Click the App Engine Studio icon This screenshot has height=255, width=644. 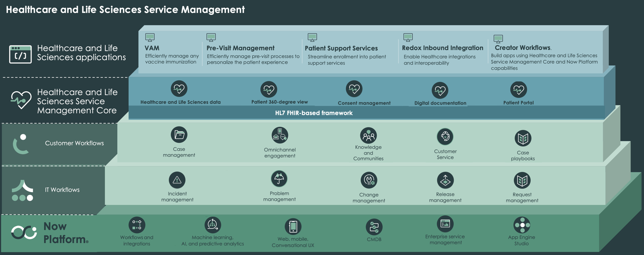coord(522,225)
